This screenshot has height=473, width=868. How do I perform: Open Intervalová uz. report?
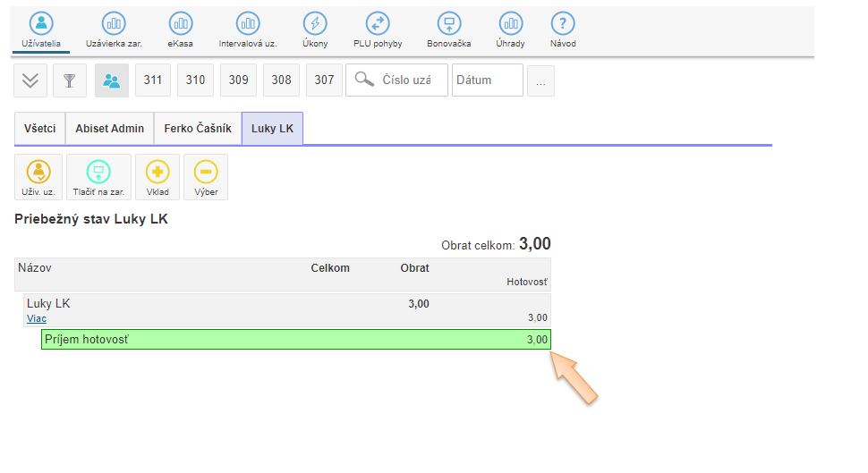tap(248, 24)
